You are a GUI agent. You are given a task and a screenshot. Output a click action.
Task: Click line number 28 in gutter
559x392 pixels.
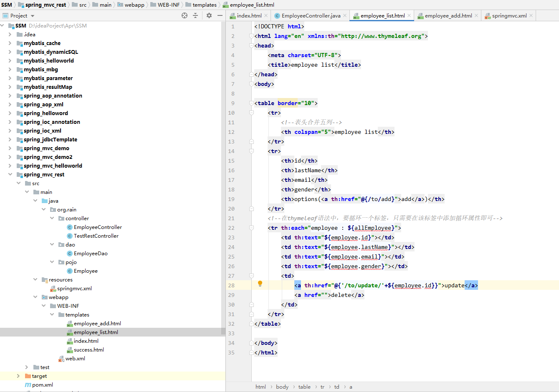click(231, 286)
